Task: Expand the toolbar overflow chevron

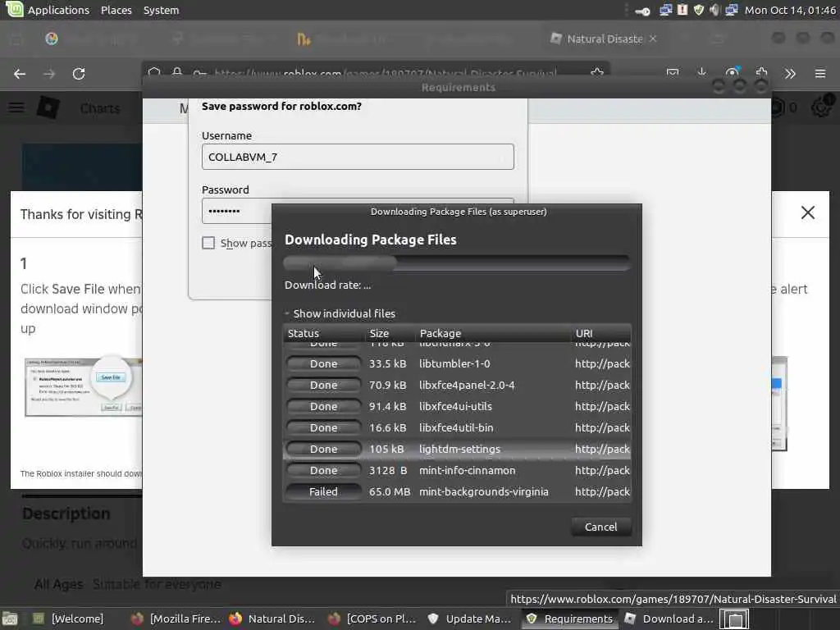Action: coord(790,73)
